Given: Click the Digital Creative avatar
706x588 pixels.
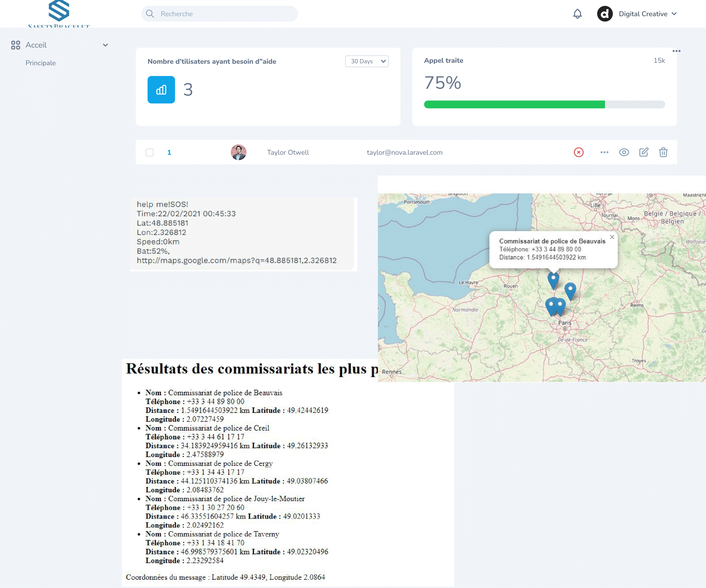Looking at the screenshot, I should coord(605,14).
